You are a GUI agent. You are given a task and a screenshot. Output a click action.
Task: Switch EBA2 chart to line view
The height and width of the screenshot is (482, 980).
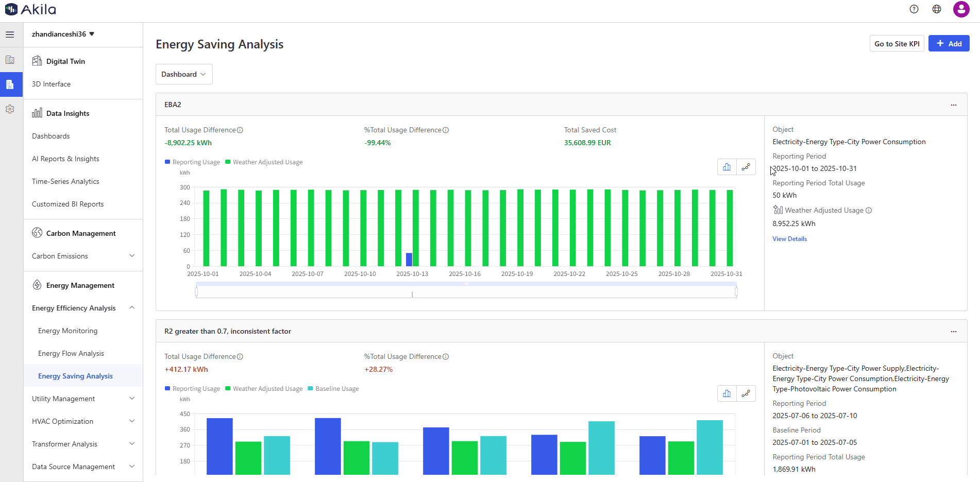(x=746, y=167)
